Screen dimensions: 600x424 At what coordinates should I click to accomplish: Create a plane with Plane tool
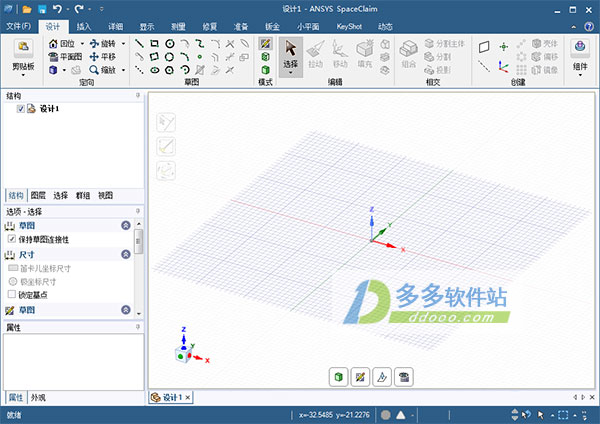pyautogui.click(x=484, y=47)
